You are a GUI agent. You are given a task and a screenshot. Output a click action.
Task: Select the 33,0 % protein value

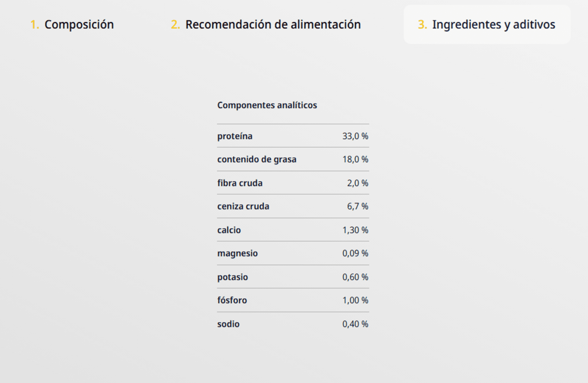coord(355,136)
